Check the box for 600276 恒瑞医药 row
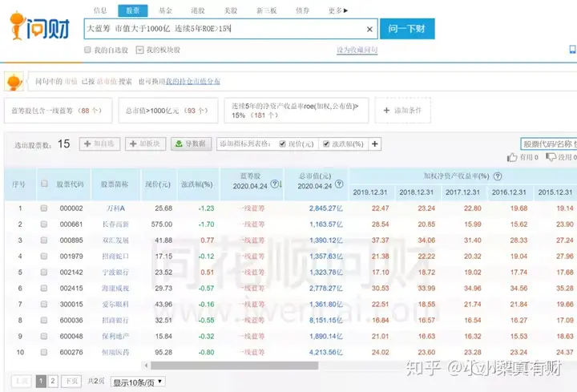The width and height of the screenshot is (577, 392). 44,352
